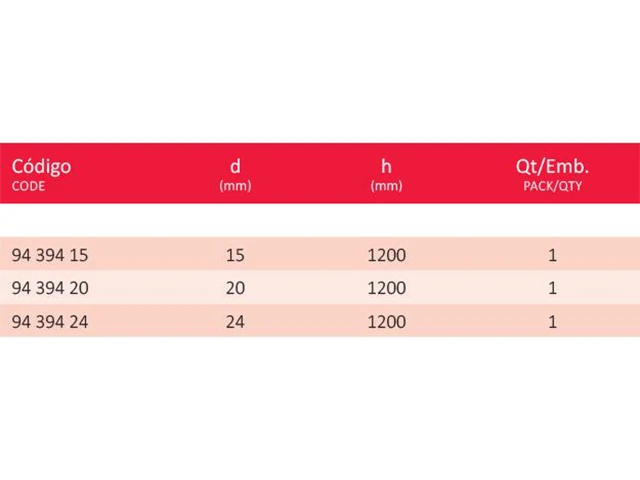This screenshot has width=640, height=480.
Task: Select the diameter value 20
Action: point(235,288)
